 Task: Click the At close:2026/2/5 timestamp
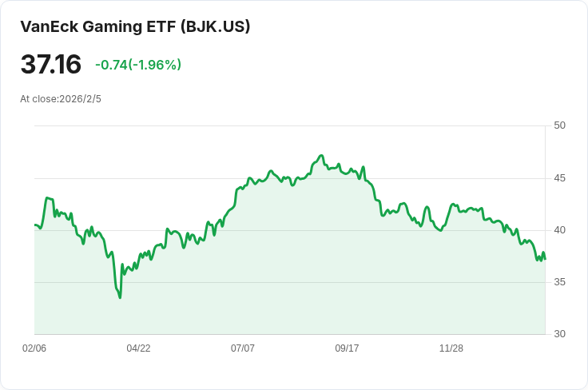(x=61, y=99)
